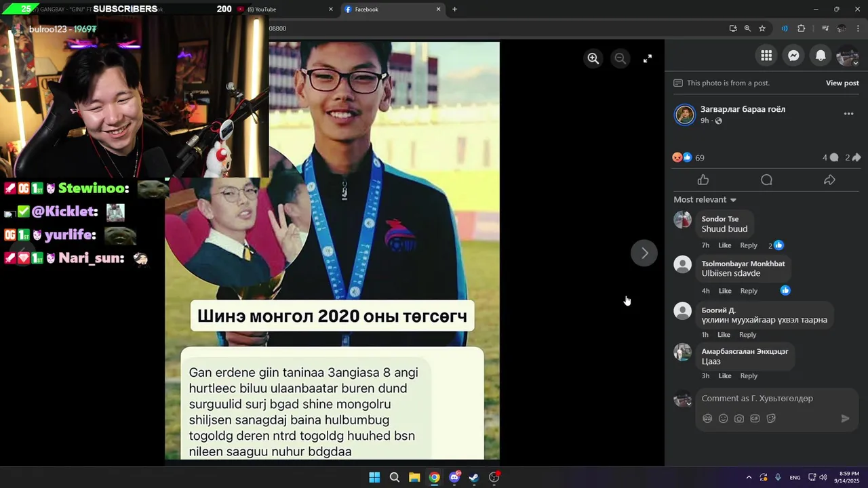This screenshot has height=488, width=868.
Task: Open a new browser tab
Action: tap(454, 9)
